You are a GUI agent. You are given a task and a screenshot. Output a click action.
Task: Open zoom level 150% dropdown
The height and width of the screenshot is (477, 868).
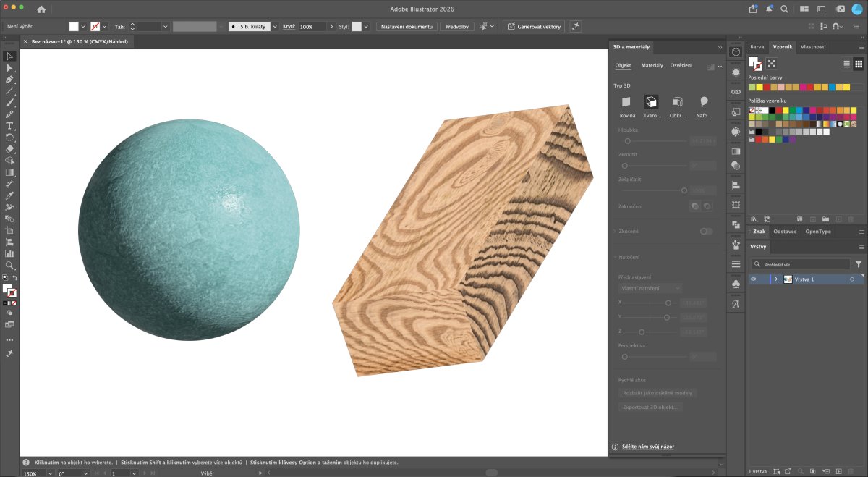click(52, 473)
